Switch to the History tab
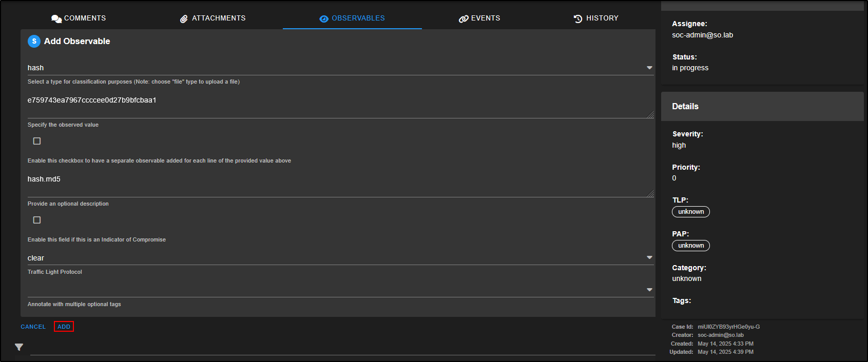Image resolution: width=868 pixels, height=362 pixels. point(602,18)
